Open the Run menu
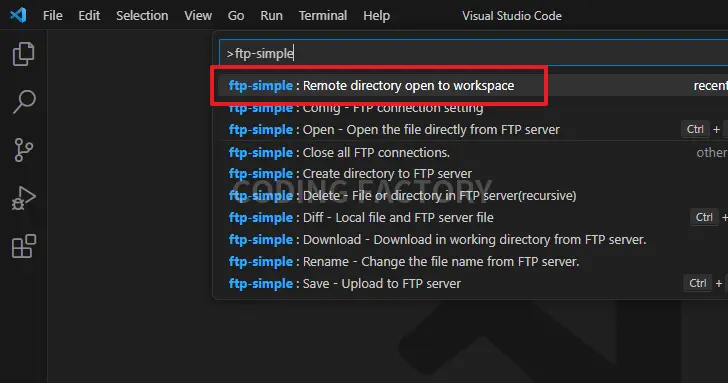 271,15
